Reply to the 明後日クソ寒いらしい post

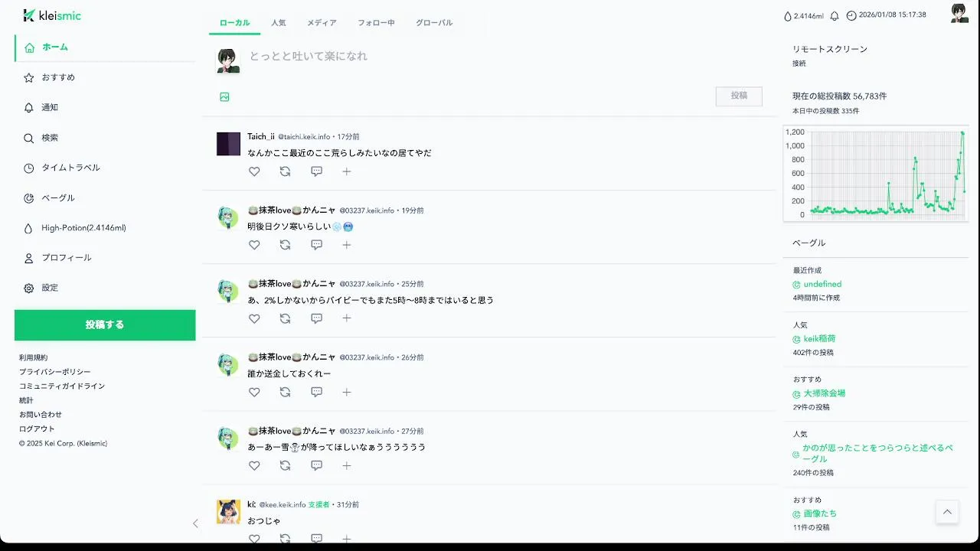pyautogui.click(x=316, y=245)
